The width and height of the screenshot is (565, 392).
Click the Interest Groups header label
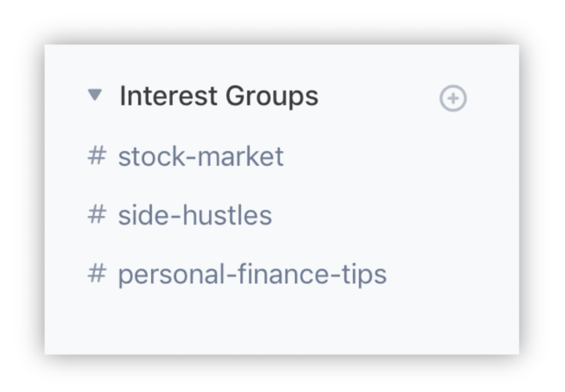tap(218, 95)
